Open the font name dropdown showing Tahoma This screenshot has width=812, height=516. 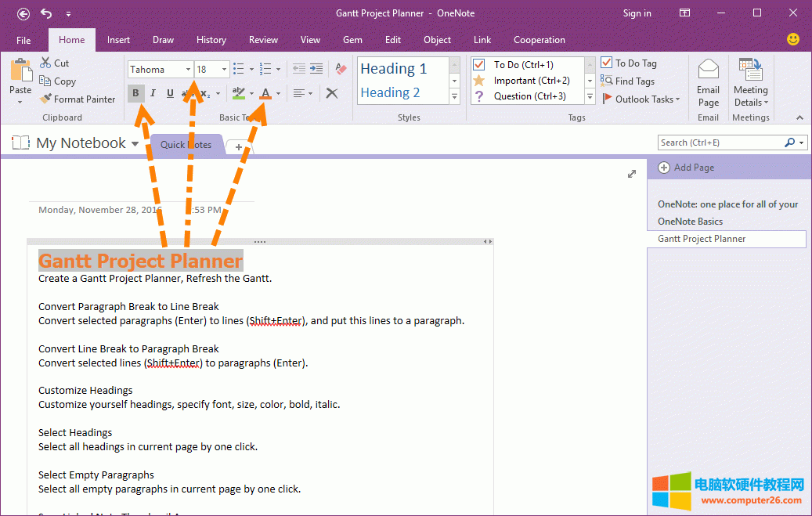point(189,70)
